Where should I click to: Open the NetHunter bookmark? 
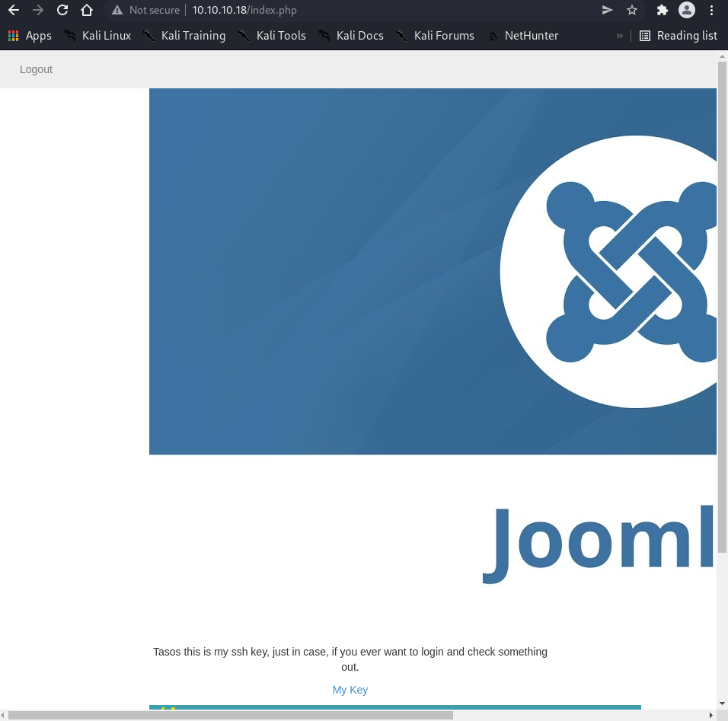click(x=522, y=36)
